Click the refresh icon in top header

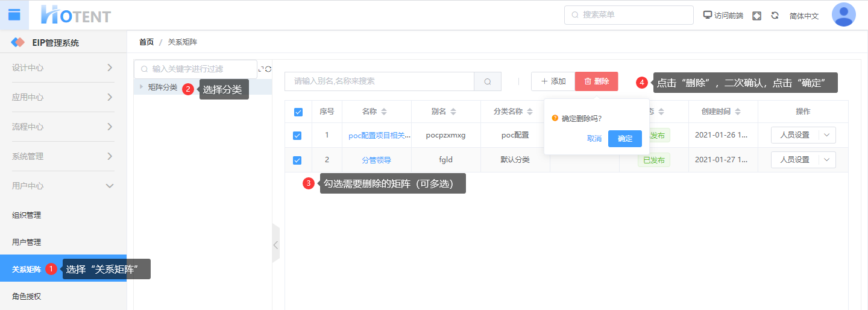[775, 16]
